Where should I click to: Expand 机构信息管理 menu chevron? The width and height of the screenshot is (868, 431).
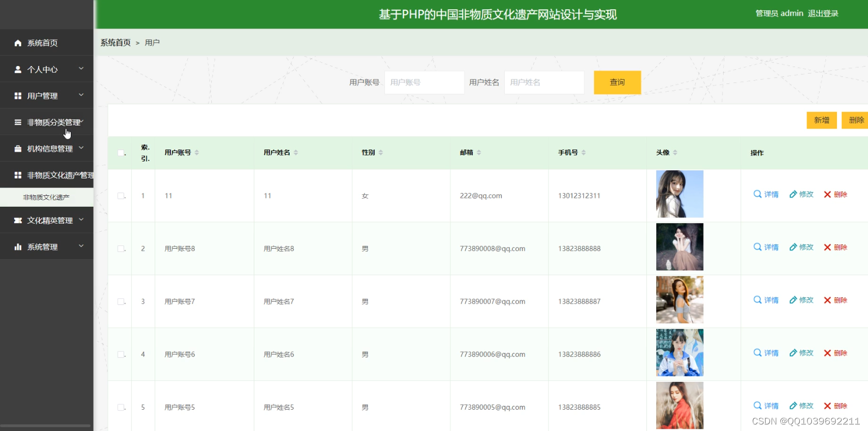(x=81, y=147)
